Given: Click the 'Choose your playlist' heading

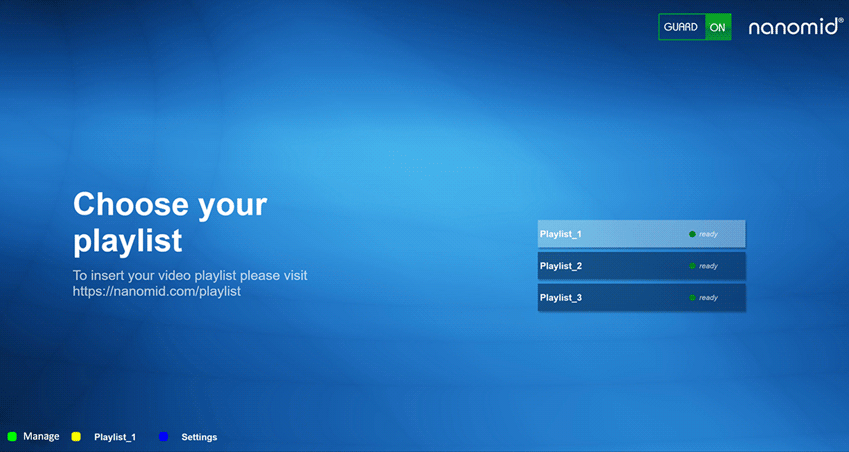Looking at the screenshot, I should pos(170,222).
